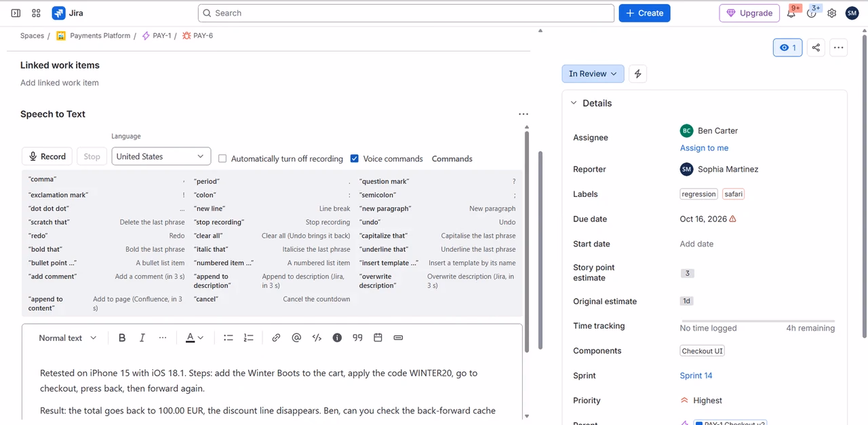
Task: Click the safari label
Action: tap(733, 194)
